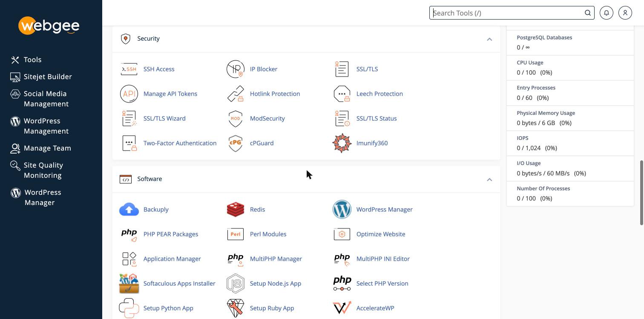The height and width of the screenshot is (319, 644).
Task: Click the page vertical scrollbar
Action: tap(641, 193)
